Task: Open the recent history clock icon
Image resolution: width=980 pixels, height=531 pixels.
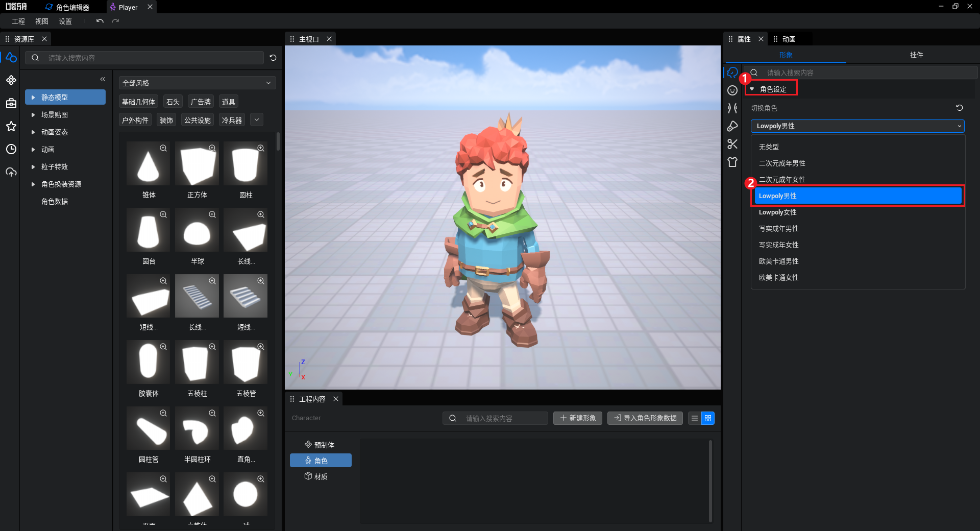Action: pos(11,149)
